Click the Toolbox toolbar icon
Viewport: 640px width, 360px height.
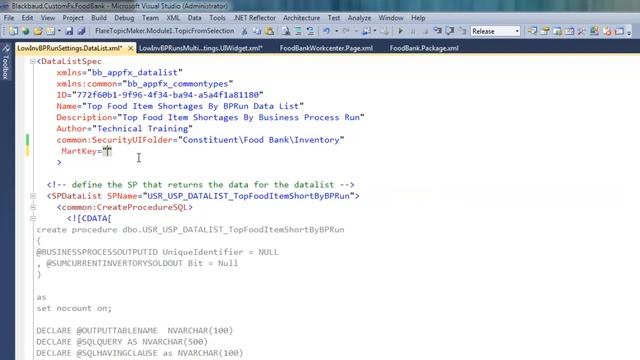tap(569, 31)
